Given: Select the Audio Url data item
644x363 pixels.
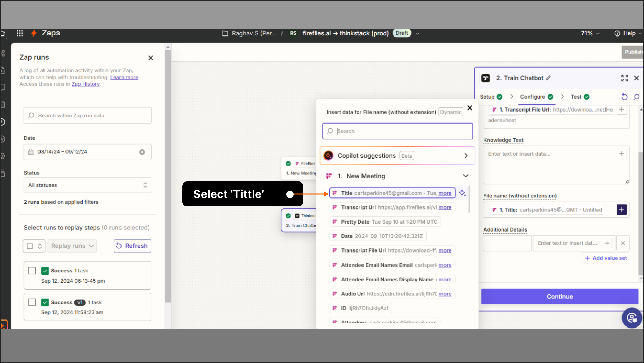Looking at the screenshot, I should 392,294.
